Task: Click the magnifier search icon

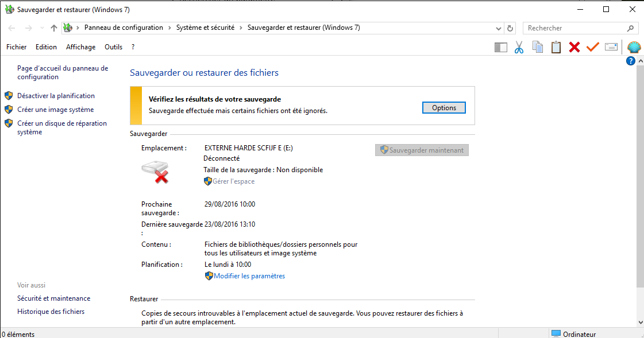Action: click(x=630, y=28)
